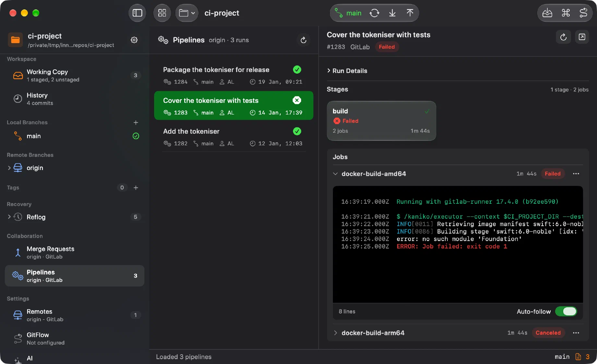Select the build stage card

pos(382,121)
